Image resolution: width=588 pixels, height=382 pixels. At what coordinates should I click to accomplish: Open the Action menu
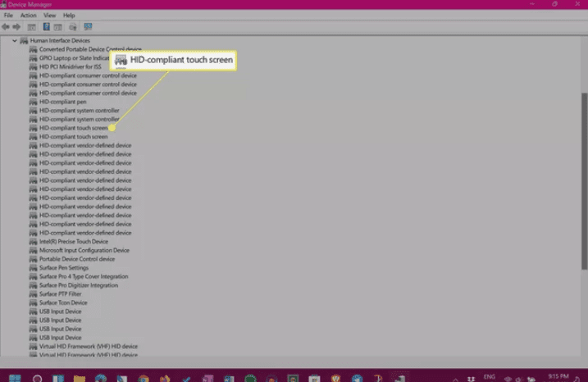coord(27,15)
